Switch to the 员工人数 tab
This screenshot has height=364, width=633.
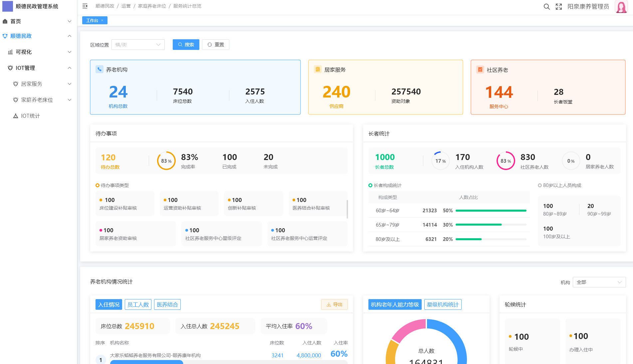(x=138, y=304)
